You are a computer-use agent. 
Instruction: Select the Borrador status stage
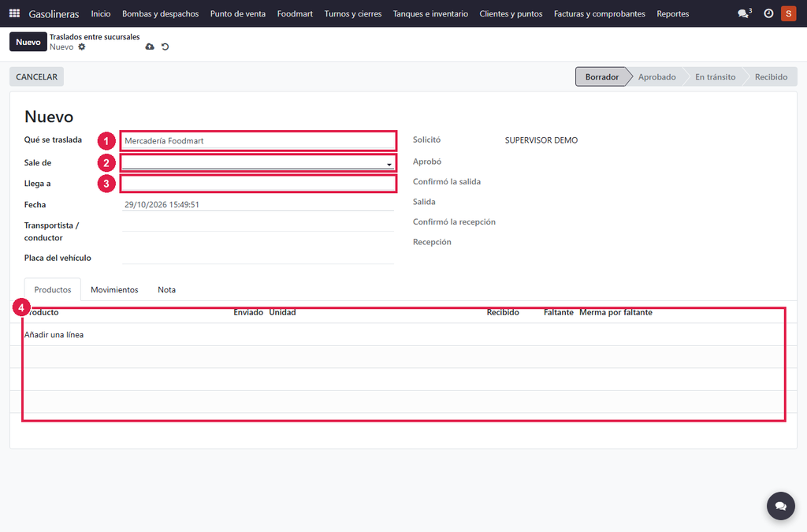[602, 76]
